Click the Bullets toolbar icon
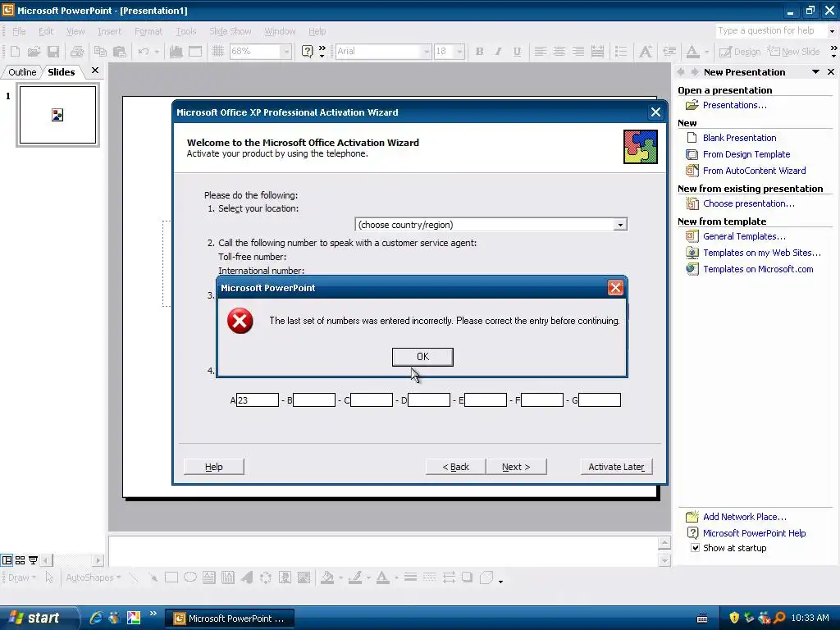The width and height of the screenshot is (840, 630). point(621,52)
